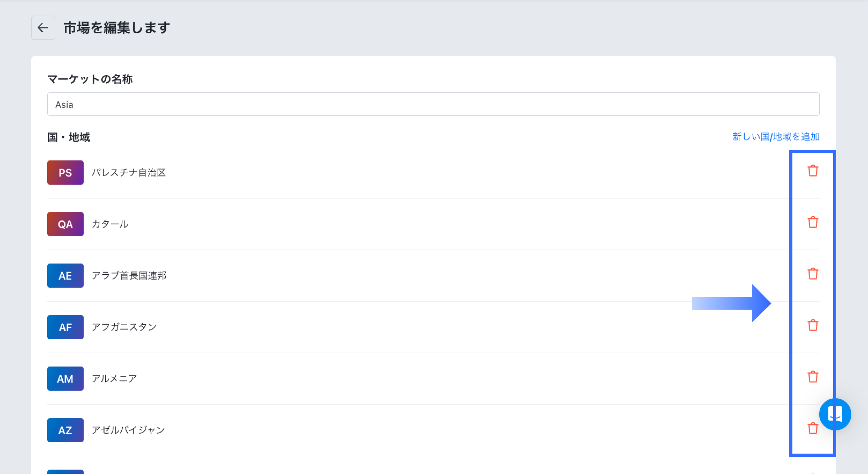Click the AE country badge

click(x=65, y=276)
